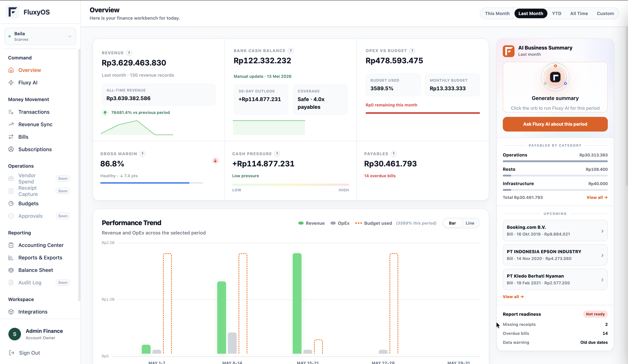Screen dimensions: 628x364
Task: Click the 30-Day Outlook +Rp114.877.231 card
Action: [261, 100]
